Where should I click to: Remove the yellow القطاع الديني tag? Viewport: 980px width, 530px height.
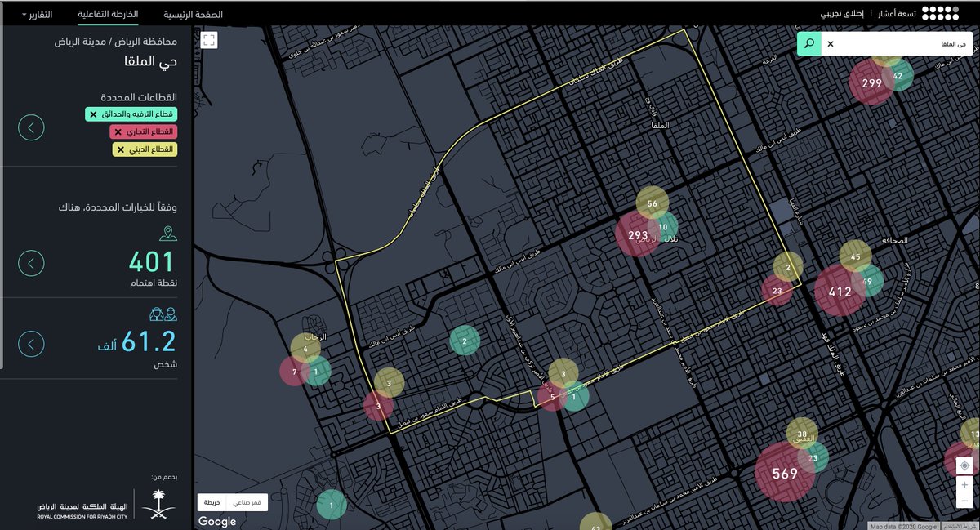click(122, 149)
